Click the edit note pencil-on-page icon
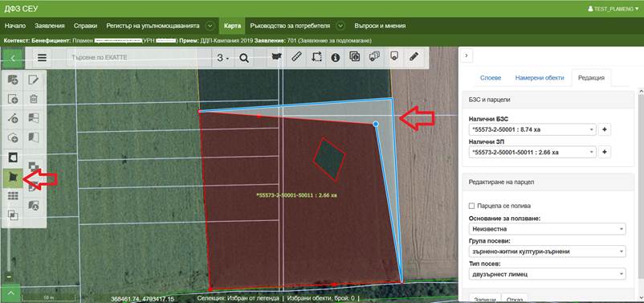This screenshot has width=644, height=303. click(x=34, y=80)
